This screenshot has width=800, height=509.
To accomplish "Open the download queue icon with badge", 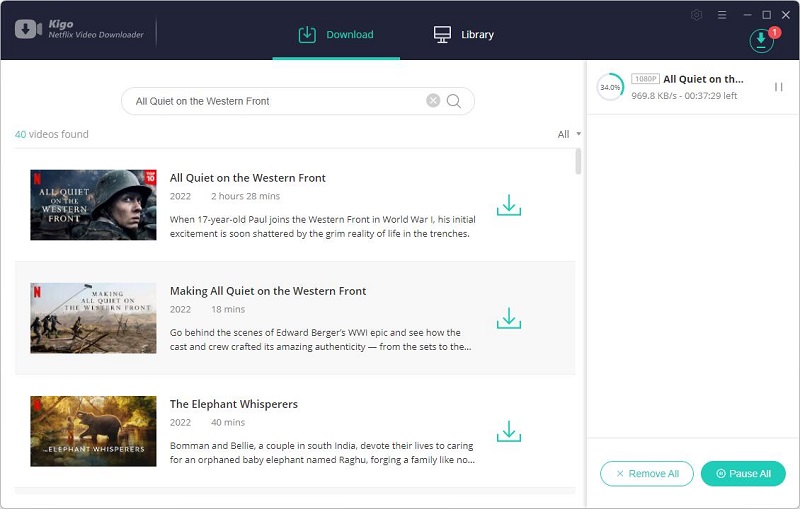I will 762,40.
